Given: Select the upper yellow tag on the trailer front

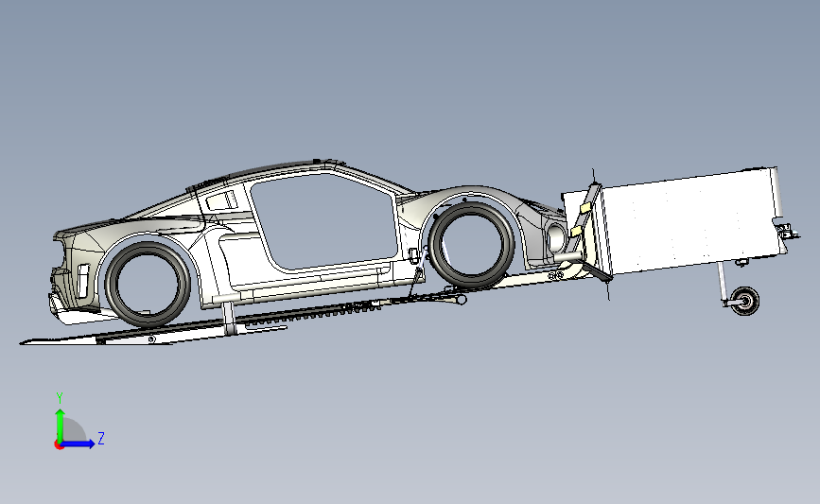Looking at the screenshot, I should click(584, 208).
